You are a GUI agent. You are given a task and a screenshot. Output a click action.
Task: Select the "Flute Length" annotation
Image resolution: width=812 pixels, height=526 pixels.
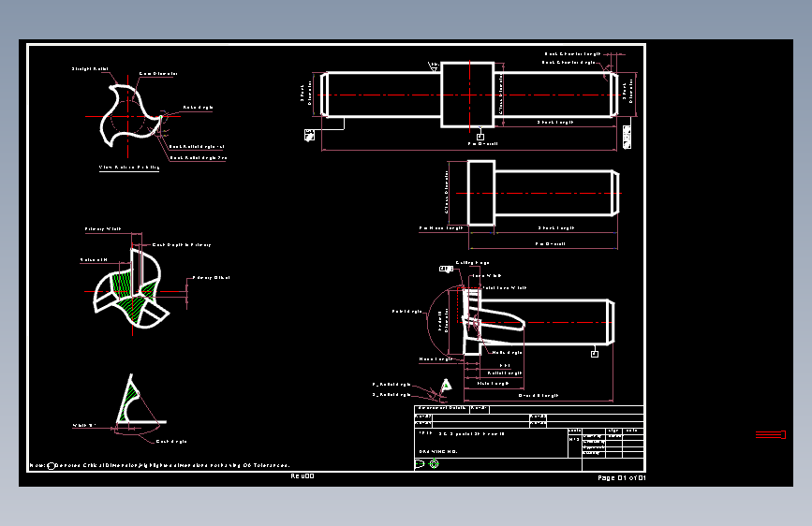(493, 384)
